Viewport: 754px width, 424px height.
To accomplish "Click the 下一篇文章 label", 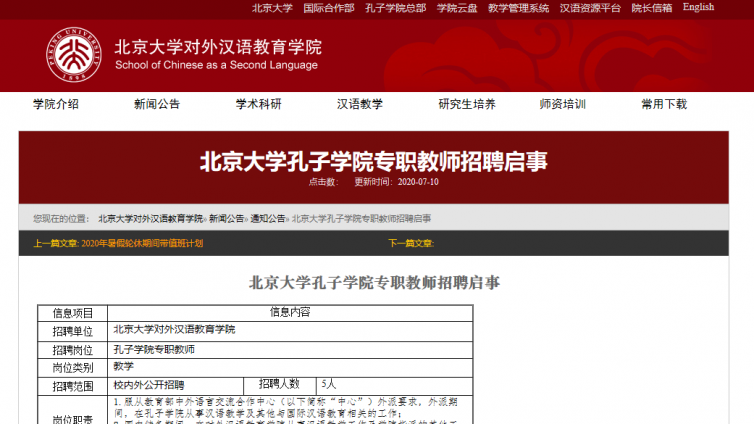I will pyautogui.click(x=411, y=243).
